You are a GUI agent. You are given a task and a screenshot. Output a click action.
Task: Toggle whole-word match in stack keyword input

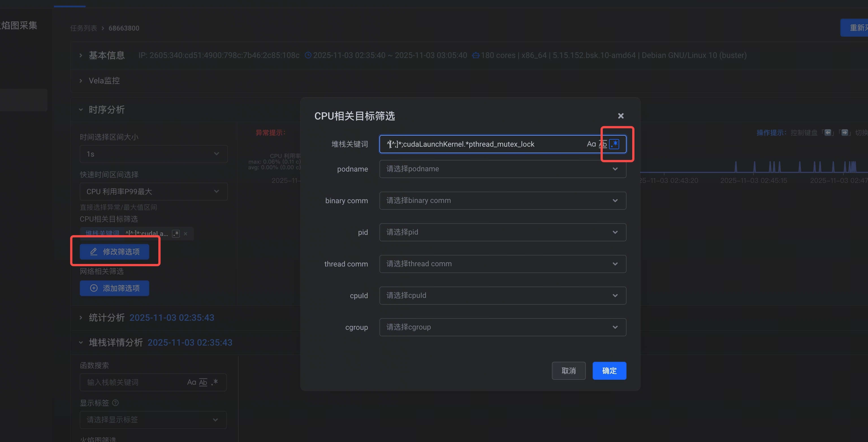603,144
